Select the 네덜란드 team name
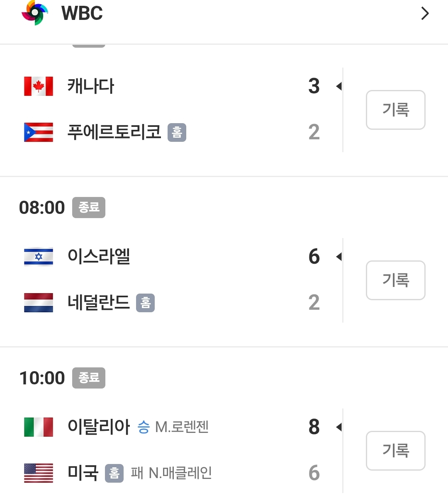Viewport: 448px width, 498px height. (x=99, y=303)
